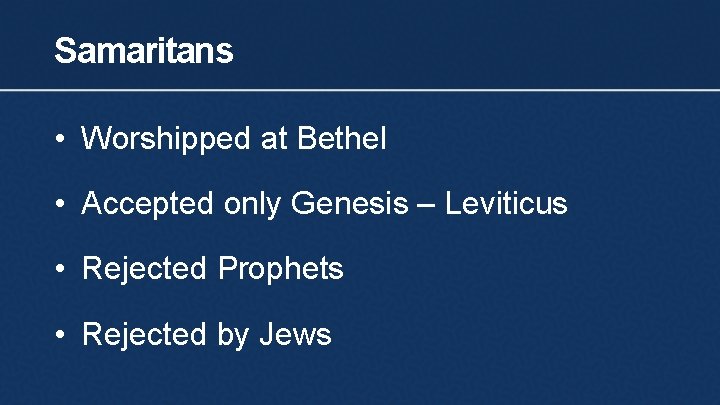Screen dimensions: 720x405
Task: Click the word only in the second bullet
Action: coord(253,204)
